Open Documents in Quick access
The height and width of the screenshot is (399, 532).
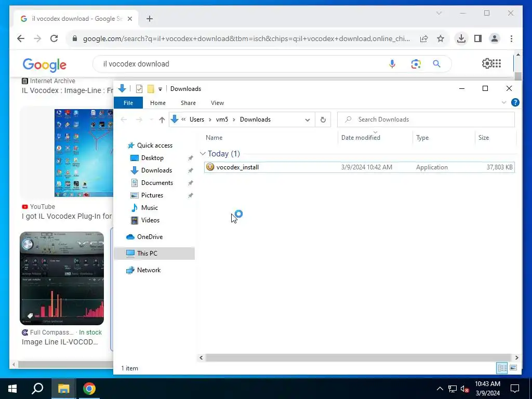[x=157, y=183]
